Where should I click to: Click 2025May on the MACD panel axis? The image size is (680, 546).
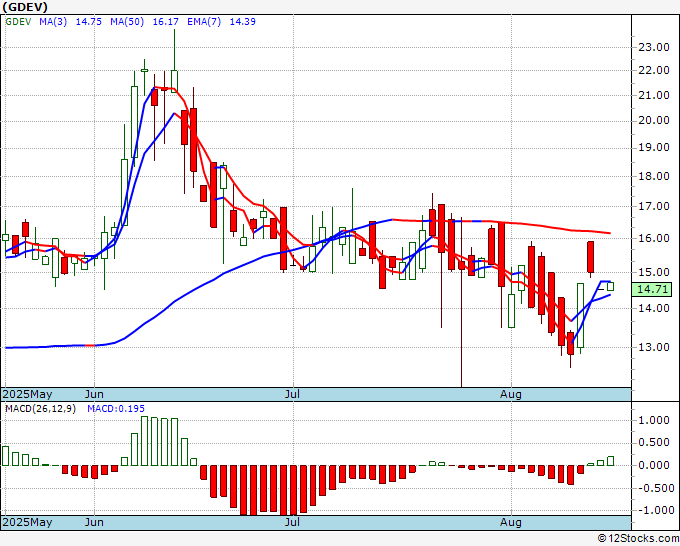[x=27, y=522]
